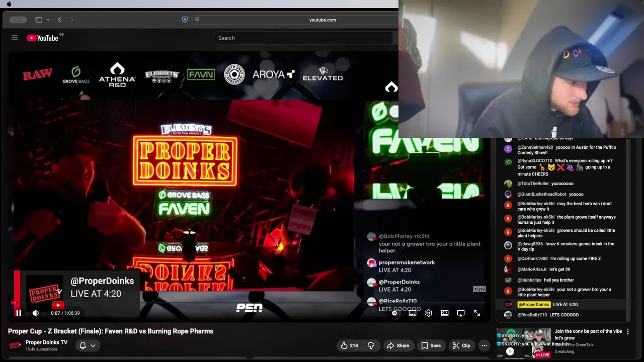Open the Proper Doinks TV channel name
Screen dimensions: 644x362
(46, 342)
